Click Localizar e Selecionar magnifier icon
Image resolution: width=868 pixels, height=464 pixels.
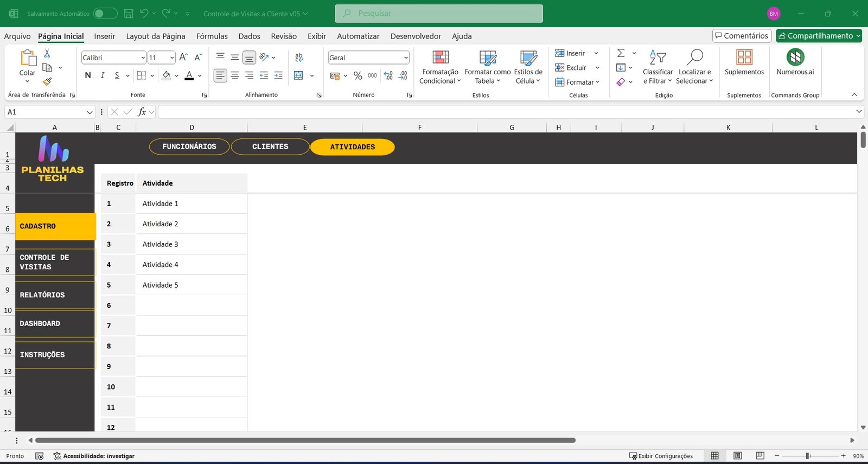coord(694,57)
